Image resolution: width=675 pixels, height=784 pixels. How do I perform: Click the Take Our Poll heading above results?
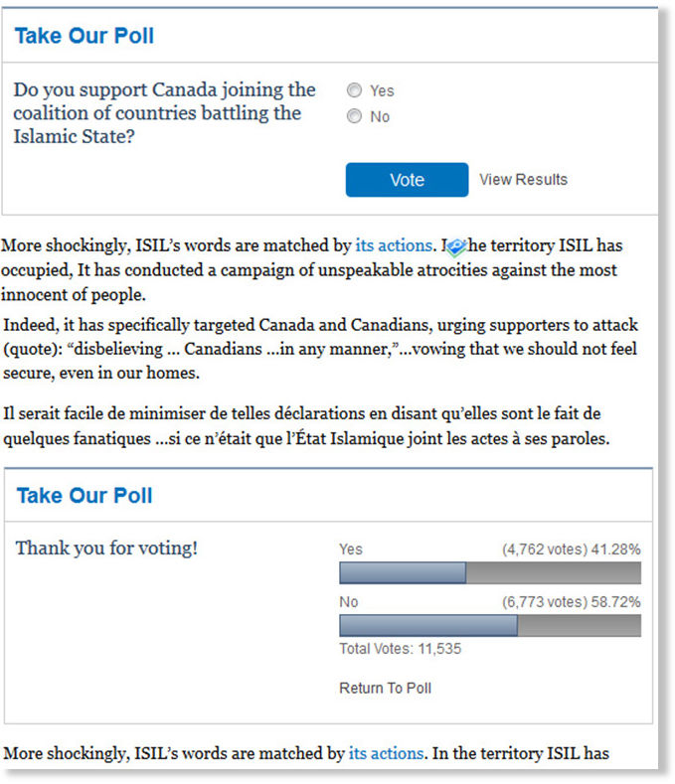(x=84, y=496)
